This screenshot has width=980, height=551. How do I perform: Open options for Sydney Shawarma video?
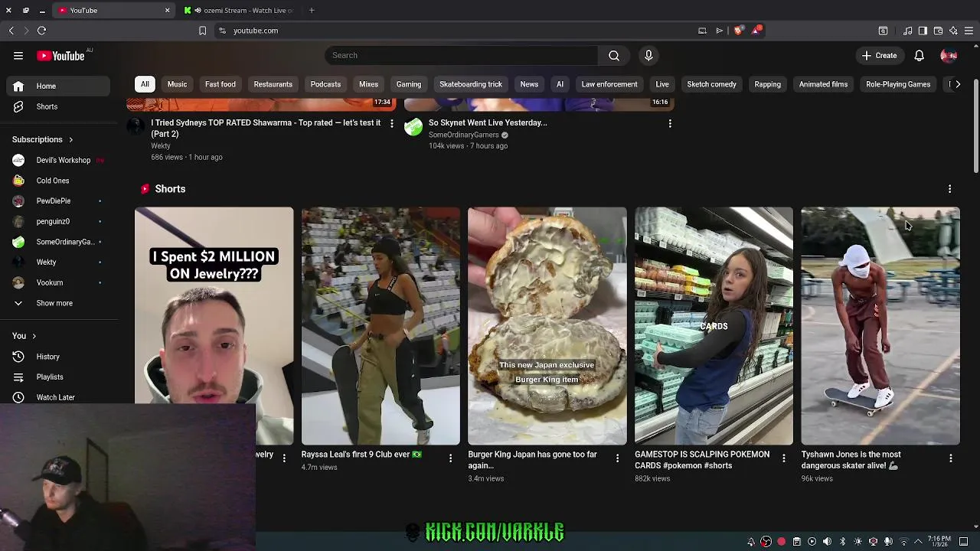click(392, 123)
